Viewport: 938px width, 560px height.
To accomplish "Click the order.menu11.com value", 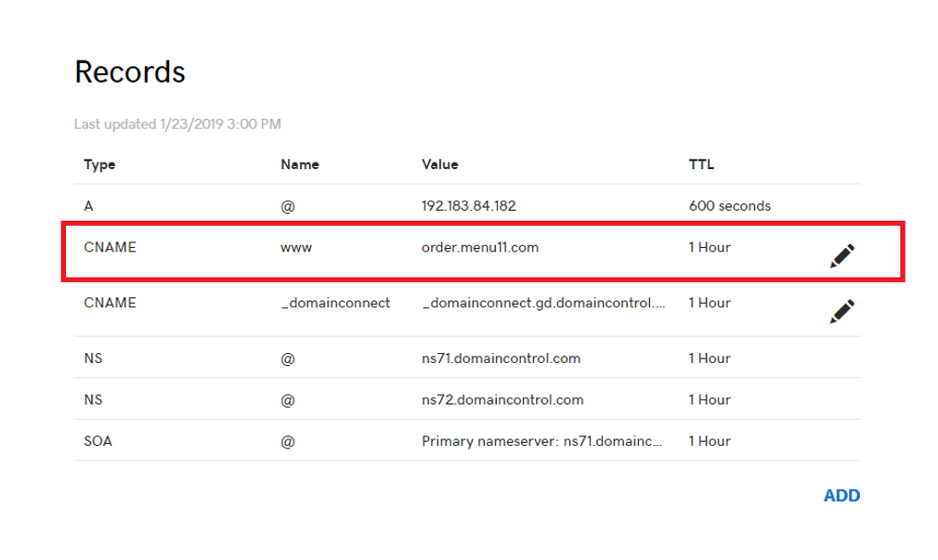I will [x=480, y=247].
